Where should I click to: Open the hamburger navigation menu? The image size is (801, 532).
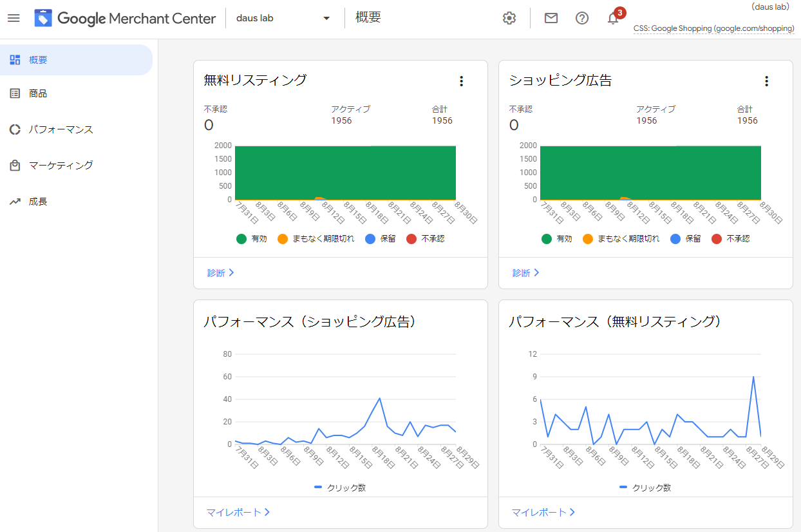(x=14, y=17)
